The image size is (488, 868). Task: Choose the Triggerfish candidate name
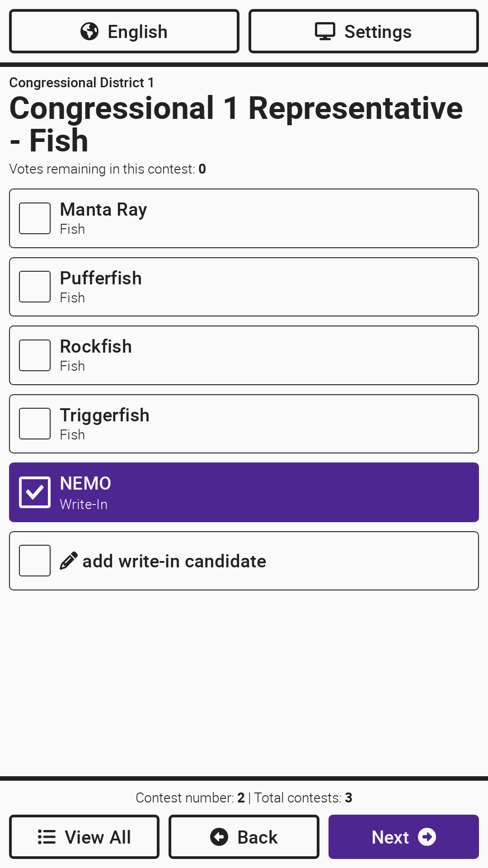(x=104, y=415)
